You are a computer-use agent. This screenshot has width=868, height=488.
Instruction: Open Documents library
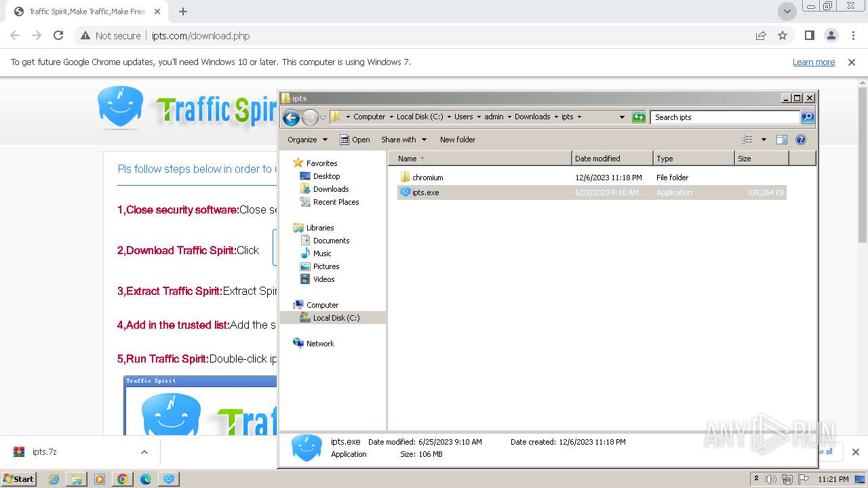pos(331,241)
